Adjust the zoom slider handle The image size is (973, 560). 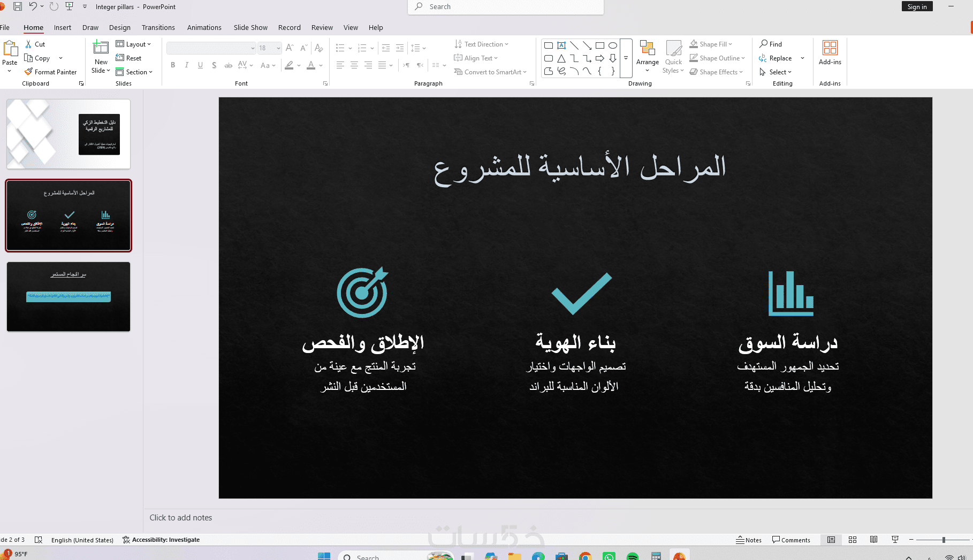pos(944,540)
